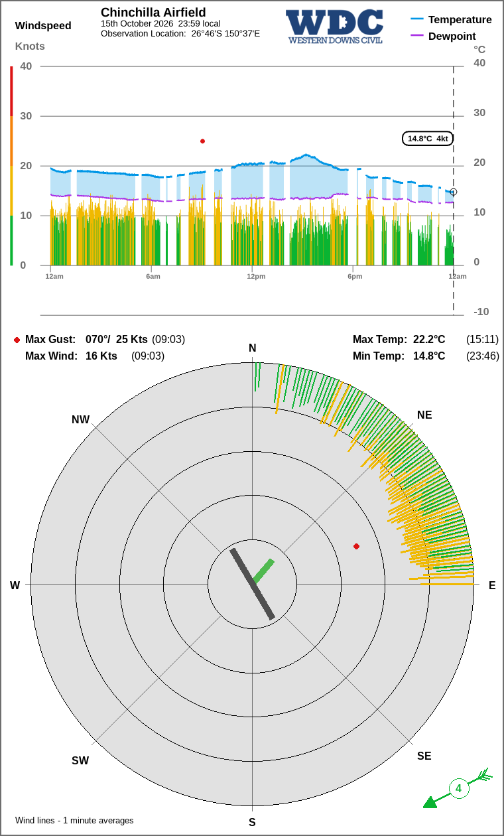Image resolution: width=504 pixels, height=836 pixels.
Task: Click the 'E' compass label
Action: click(492, 586)
